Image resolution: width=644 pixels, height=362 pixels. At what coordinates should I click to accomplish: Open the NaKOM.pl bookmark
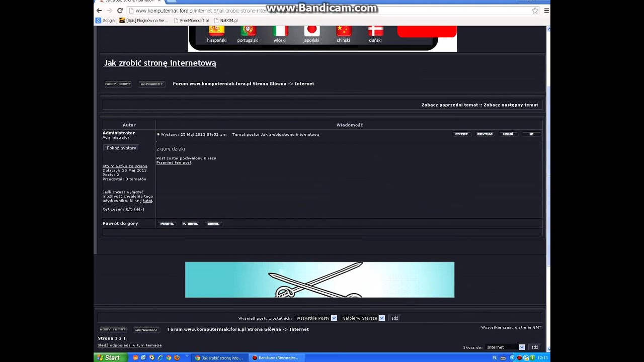[225, 21]
